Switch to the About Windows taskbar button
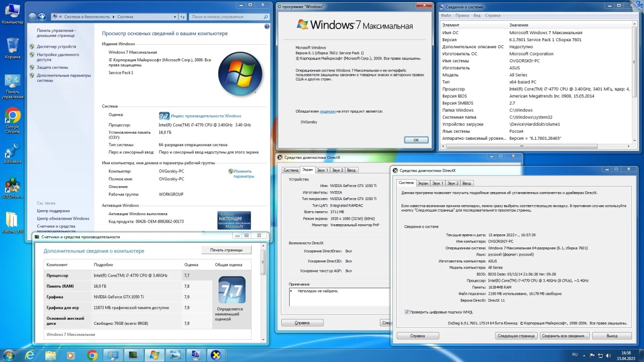The image size is (644, 362). 154,355
